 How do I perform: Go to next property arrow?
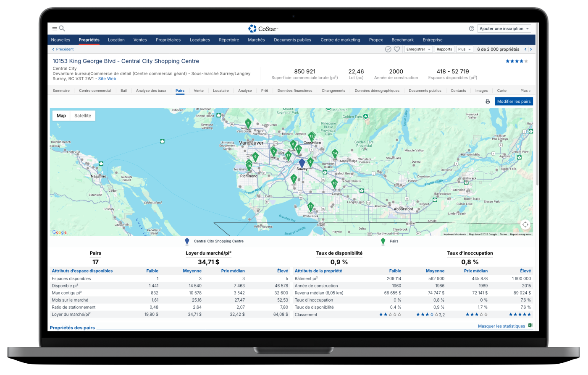[x=531, y=49]
